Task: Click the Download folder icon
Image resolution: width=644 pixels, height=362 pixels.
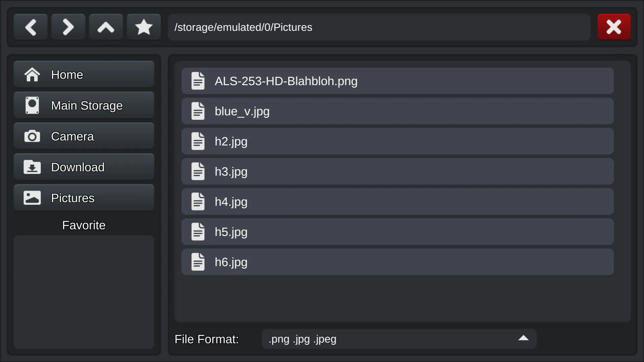Action: [32, 167]
